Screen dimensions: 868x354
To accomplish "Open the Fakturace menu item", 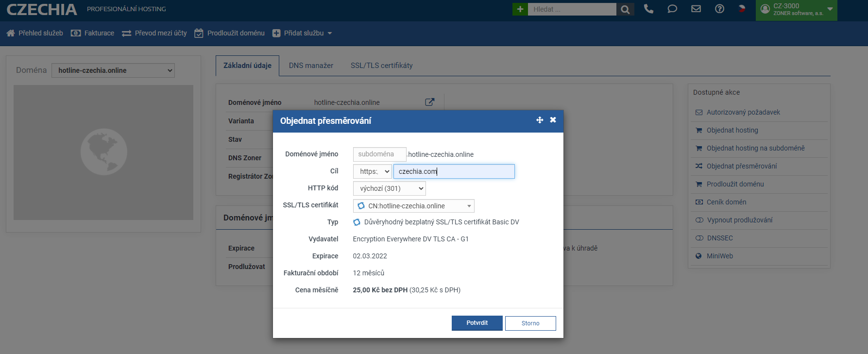I will (93, 33).
